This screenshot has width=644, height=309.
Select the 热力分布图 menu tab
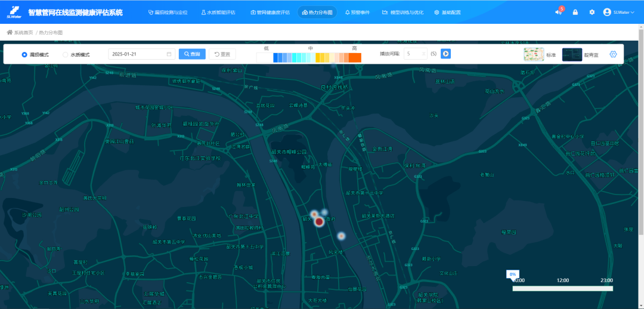(317, 13)
